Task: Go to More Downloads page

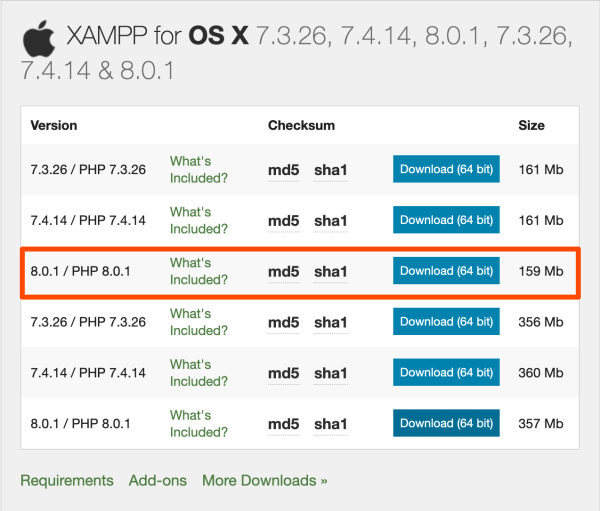Action: click(x=264, y=481)
